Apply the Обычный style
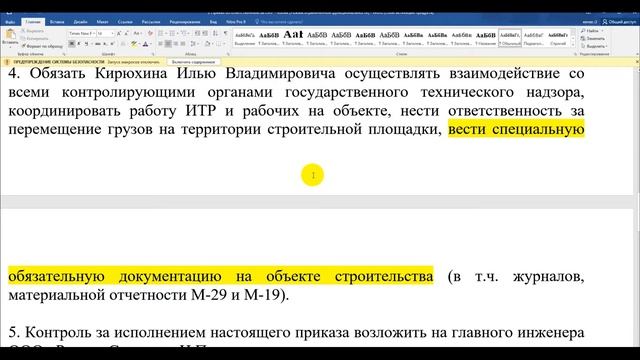This screenshot has width=640, height=360. coord(510,38)
